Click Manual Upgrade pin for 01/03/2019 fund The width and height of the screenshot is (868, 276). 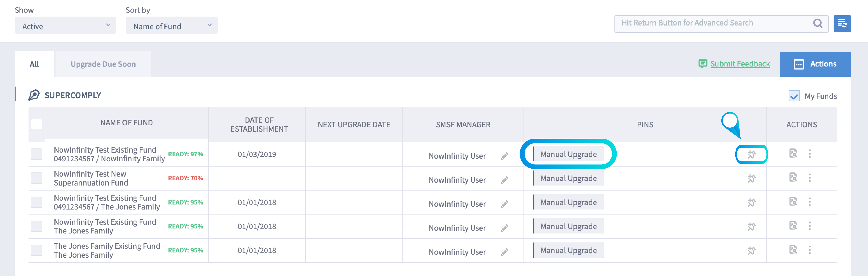point(568,154)
